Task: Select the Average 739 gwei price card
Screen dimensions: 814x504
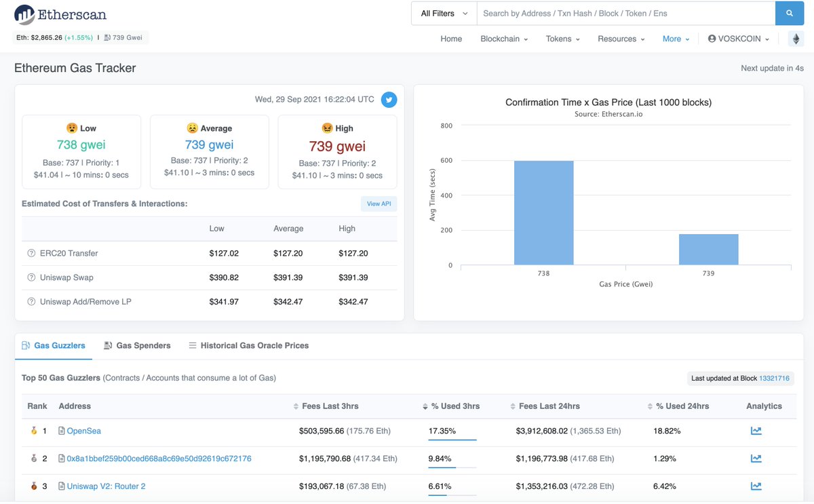Action: [210, 151]
